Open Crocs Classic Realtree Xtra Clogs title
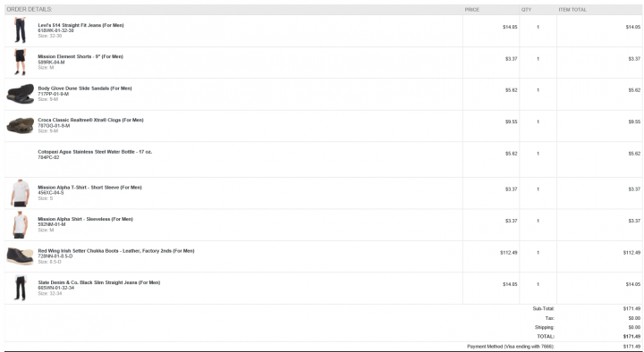This screenshot has height=352, width=644. coord(90,120)
